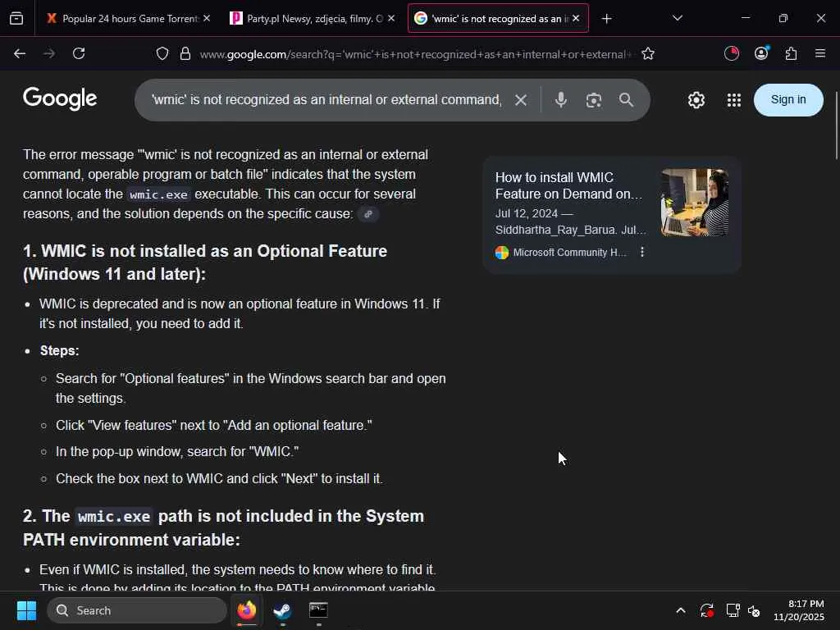Click the 'Steps:' bullet text
840x630 pixels.
59,351
